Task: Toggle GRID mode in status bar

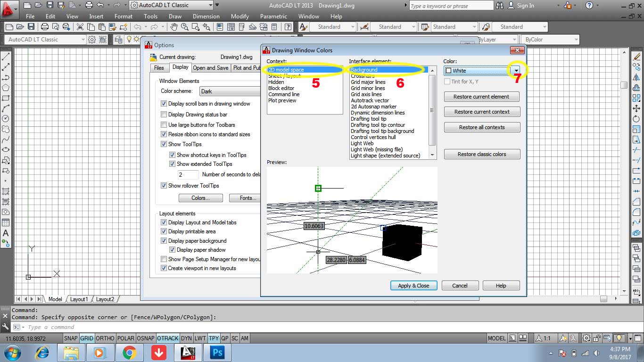Action: pos(87,338)
